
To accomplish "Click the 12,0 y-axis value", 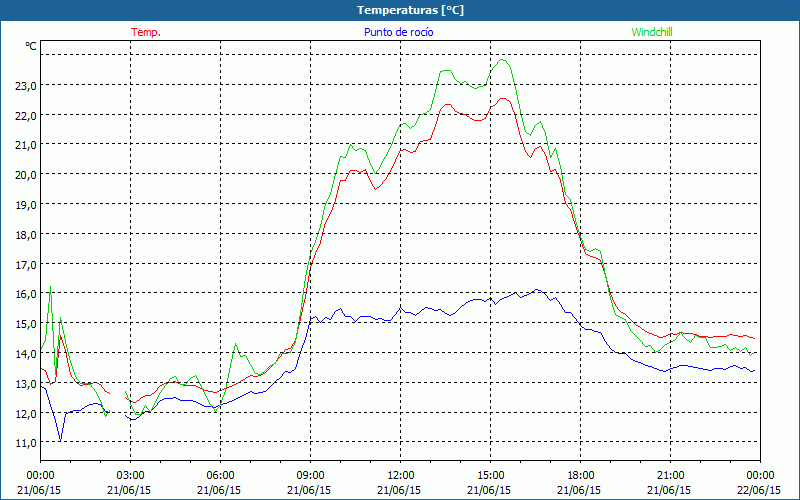I will [x=26, y=413].
